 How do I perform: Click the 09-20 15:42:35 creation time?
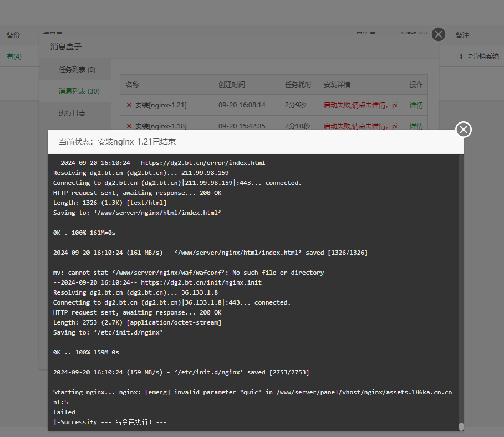coord(242,126)
